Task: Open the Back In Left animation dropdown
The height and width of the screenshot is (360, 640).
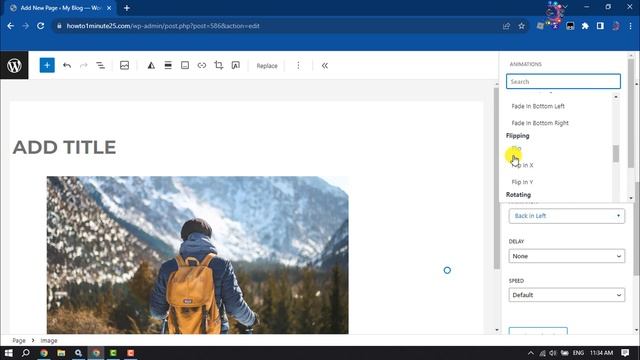Action: pos(567,216)
